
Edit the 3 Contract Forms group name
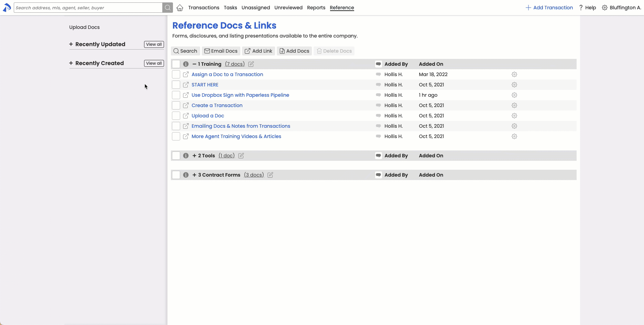pyautogui.click(x=270, y=175)
